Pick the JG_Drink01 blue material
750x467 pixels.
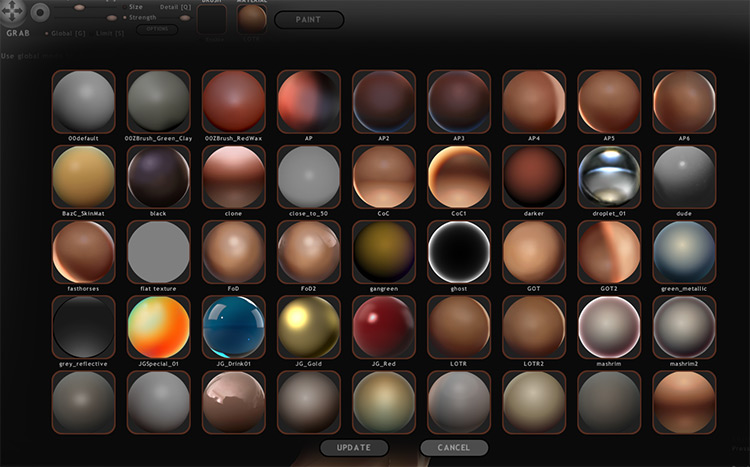tap(234, 326)
